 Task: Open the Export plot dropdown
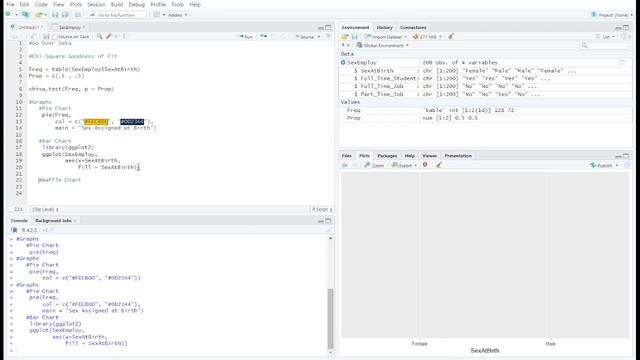(x=404, y=165)
